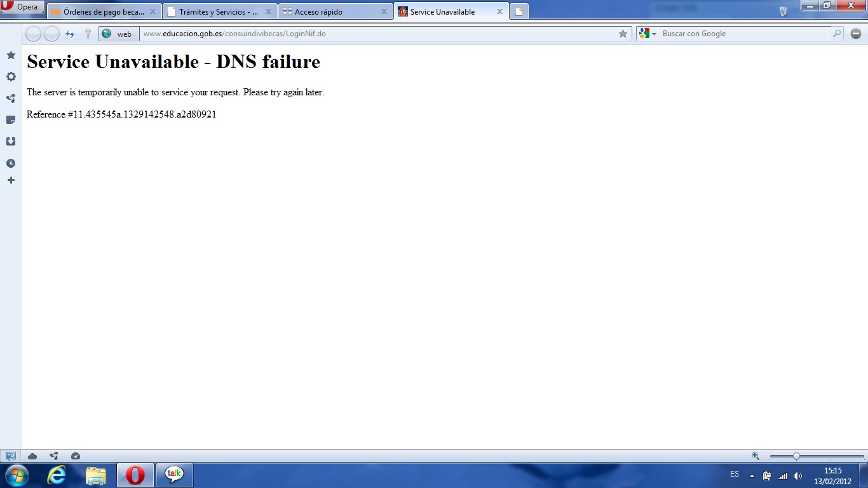Image resolution: width=868 pixels, height=488 pixels.
Task: Click the Opera Link cloud icon
Action: coord(32,456)
